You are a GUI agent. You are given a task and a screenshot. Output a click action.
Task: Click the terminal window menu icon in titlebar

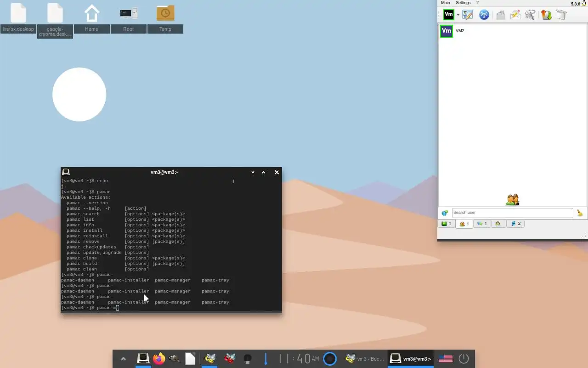click(x=66, y=172)
